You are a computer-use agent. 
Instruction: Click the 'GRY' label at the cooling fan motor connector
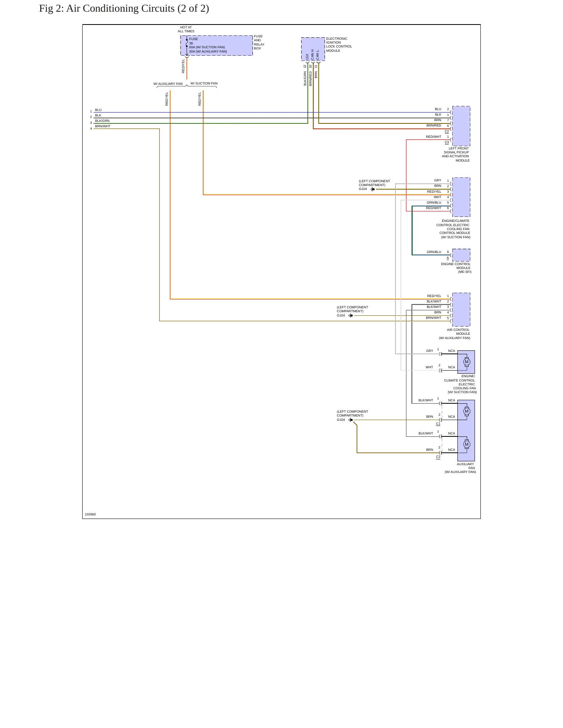[x=429, y=351]
